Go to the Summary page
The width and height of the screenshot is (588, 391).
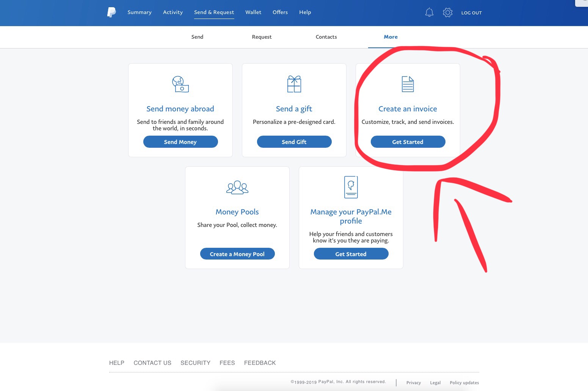(x=140, y=12)
